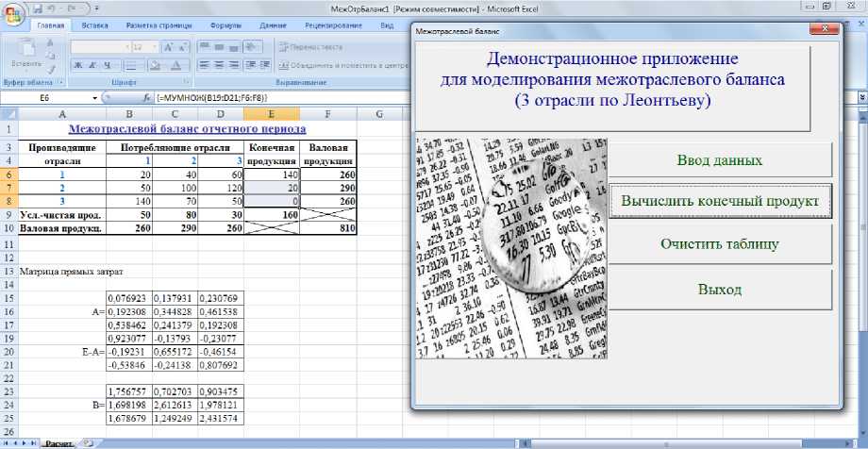Click the insert function fx icon
The image size is (868, 449).
point(146,98)
